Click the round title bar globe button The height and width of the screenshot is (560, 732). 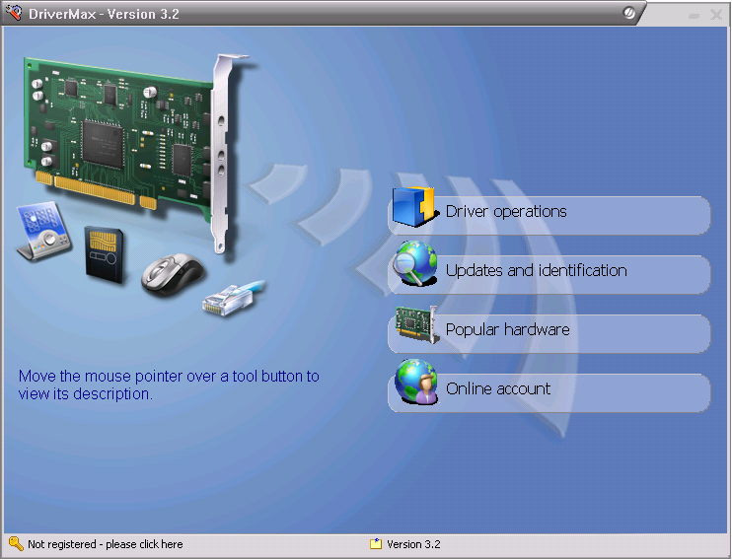[x=628, y=13]
